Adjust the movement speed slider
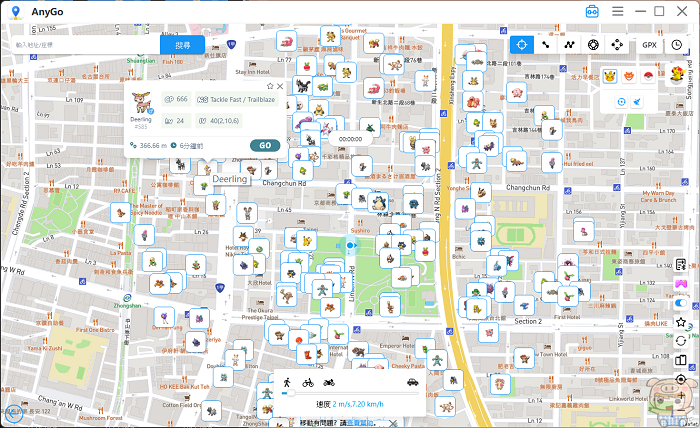The image size is (700, 428). coord(291,393)
